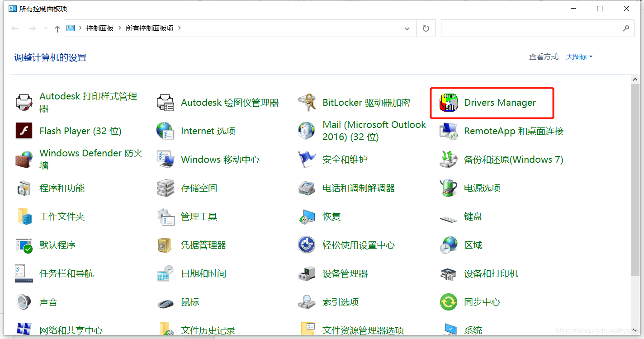Expand chevron after 控制面板 in breadcrumb
The height and width of the screenshot is (339, 644).
click(120, 28)
